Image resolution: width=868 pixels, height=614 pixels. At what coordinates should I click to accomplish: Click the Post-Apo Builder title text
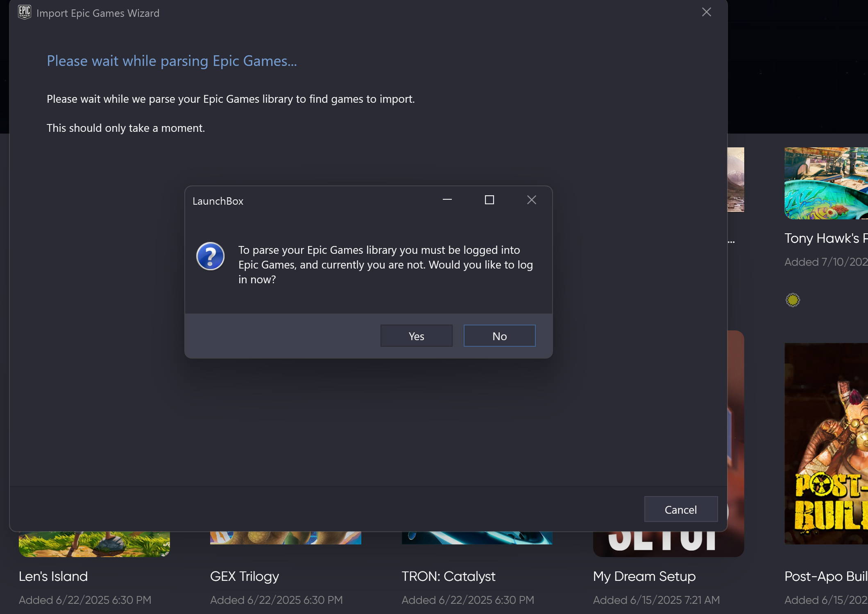(x=826, y=576)
